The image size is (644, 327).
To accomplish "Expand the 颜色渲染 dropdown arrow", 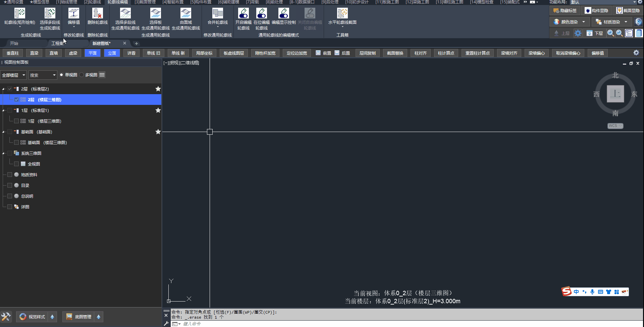I will click(x=584, y=22).
